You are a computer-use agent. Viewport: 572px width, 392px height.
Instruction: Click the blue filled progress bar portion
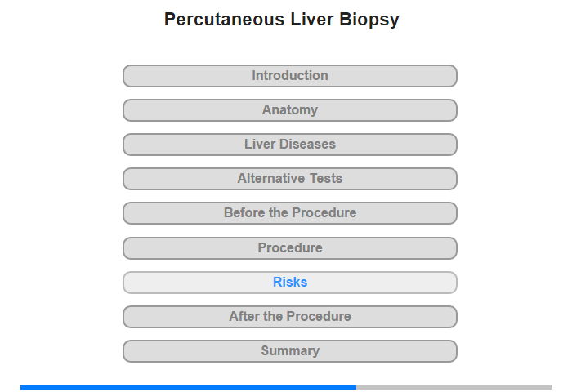point(188,387)
